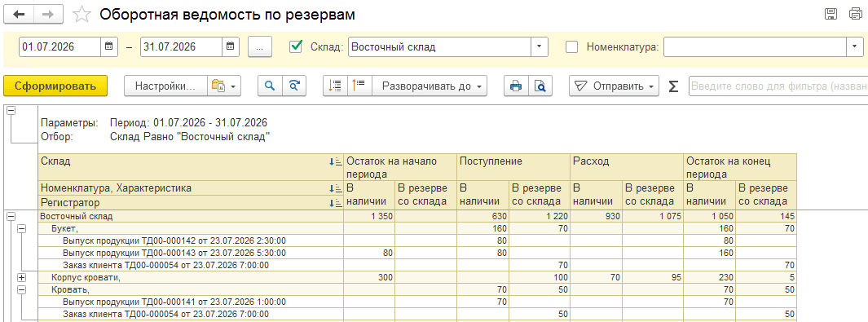Print using the printer icon in the title bar

coord(856,15)
